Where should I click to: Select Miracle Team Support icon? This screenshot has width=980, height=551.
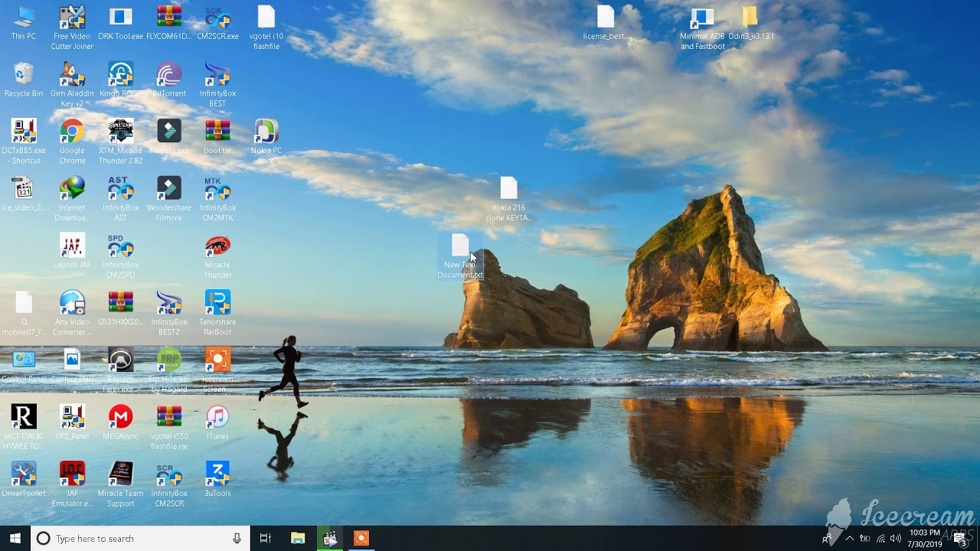click(120, 484)
